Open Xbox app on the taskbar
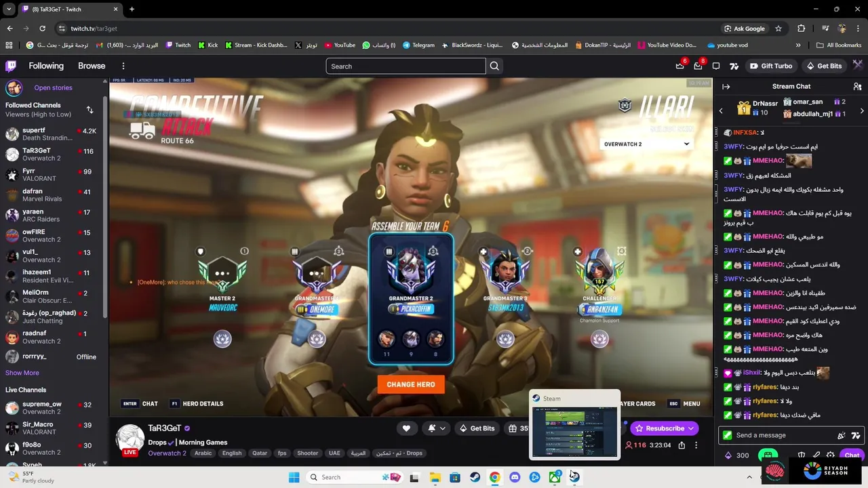Screen dimensions: 868x488 click(555, 477)
